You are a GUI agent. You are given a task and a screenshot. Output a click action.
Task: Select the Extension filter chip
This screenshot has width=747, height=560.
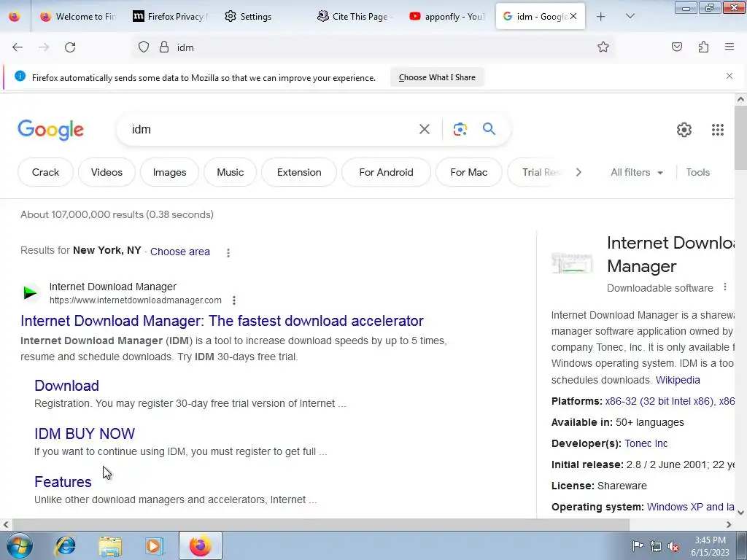pyautogui.click(x=299, y=172)
